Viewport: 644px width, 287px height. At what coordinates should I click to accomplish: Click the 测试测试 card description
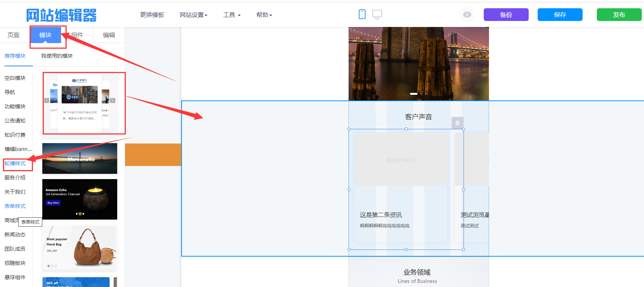pyautogui.click(x=470, y=226)
